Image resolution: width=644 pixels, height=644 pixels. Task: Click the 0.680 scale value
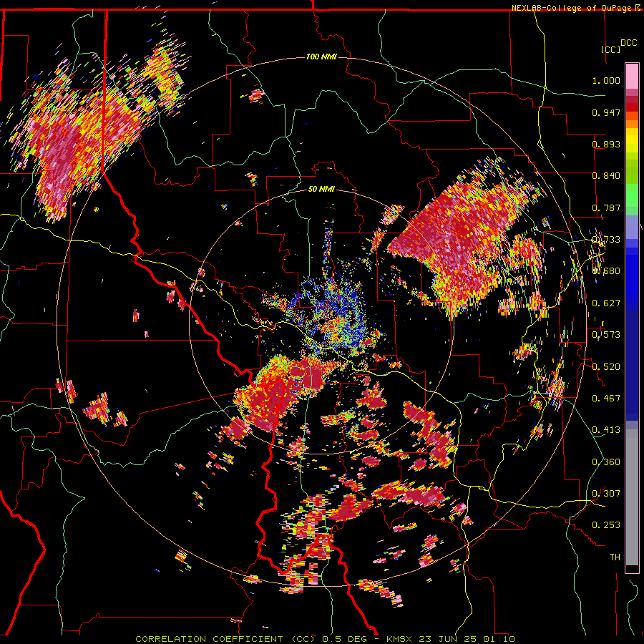tap(606, 271)
